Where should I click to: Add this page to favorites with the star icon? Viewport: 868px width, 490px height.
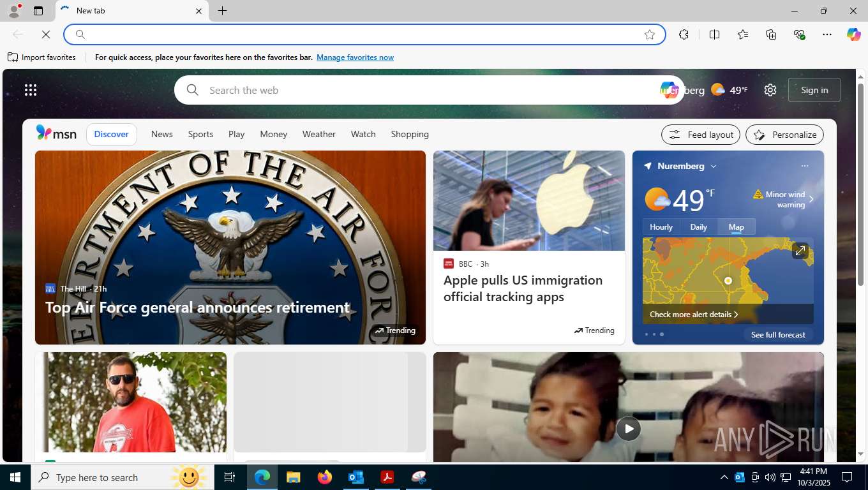(650, 34)
